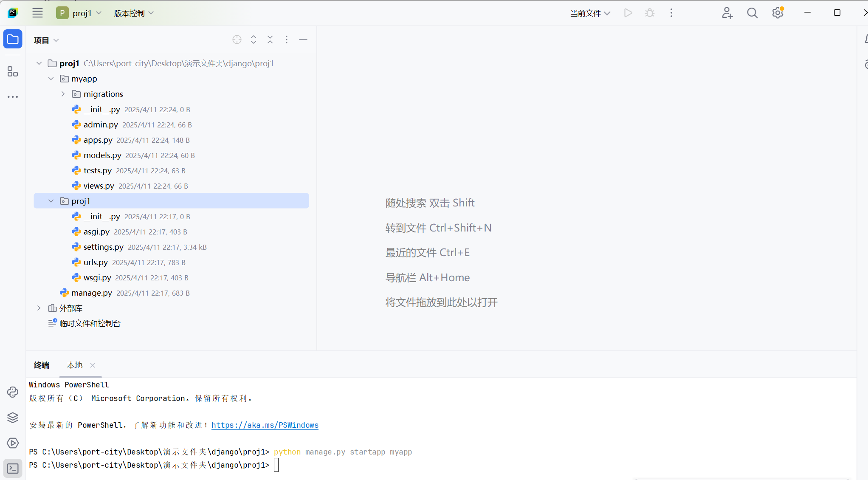Screen dimensions: 868x480
Task: Open the Python Packages tool window
Action: (13, 392)
